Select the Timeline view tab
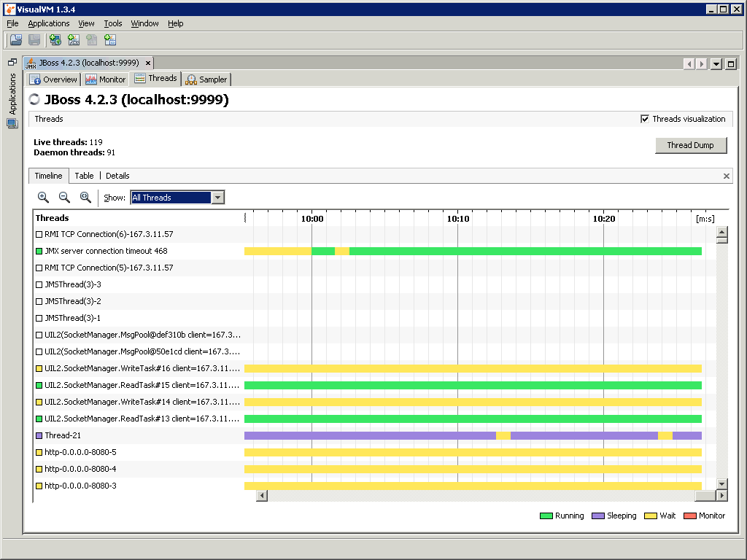This screenshot has height=560, width=747. [x=49, y=176]
